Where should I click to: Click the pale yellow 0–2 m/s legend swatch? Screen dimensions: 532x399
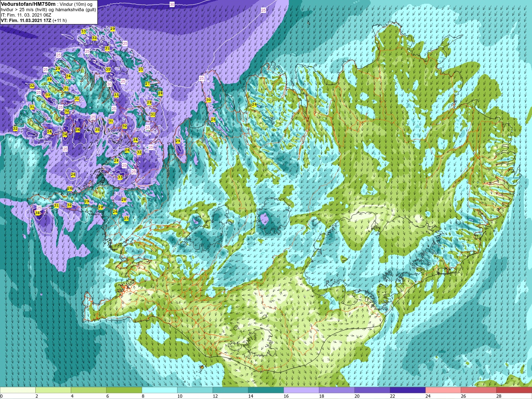(18, 390)
